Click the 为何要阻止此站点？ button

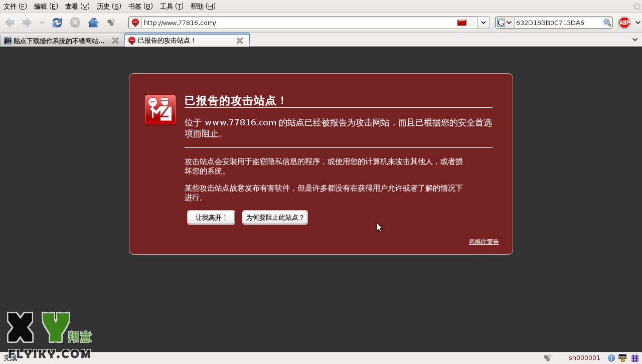pos(275,218)
